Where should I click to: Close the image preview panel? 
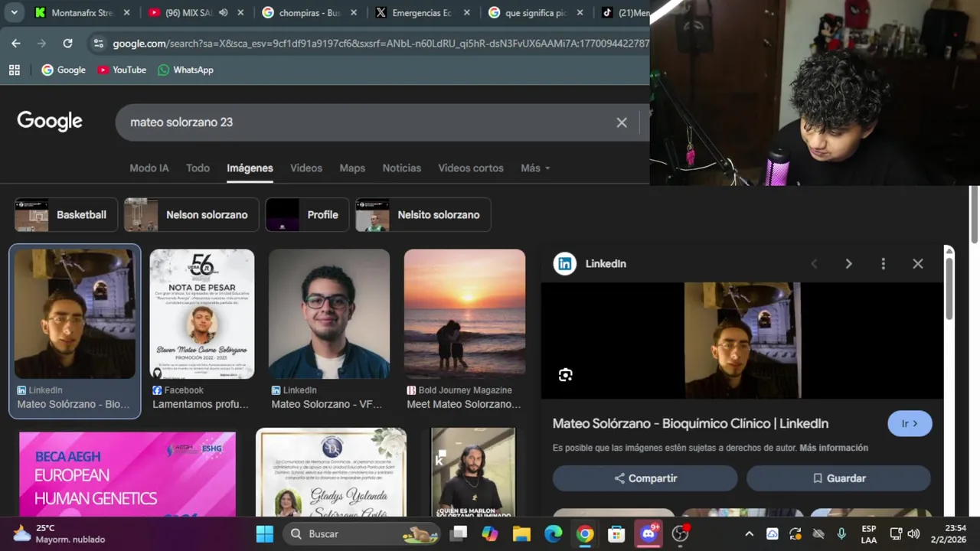tap(918, 264)
